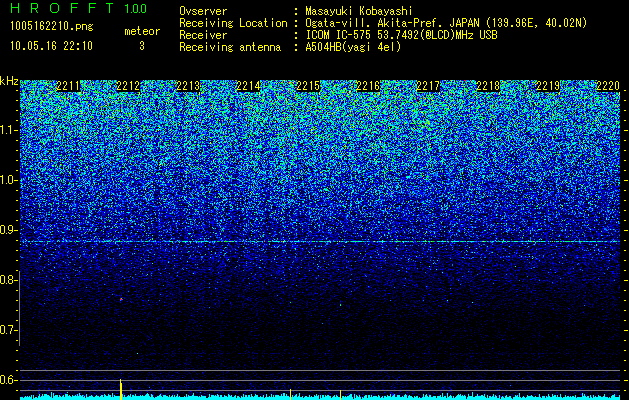
Task: Select the filename 1005162210.png
Action: [52, 26]
